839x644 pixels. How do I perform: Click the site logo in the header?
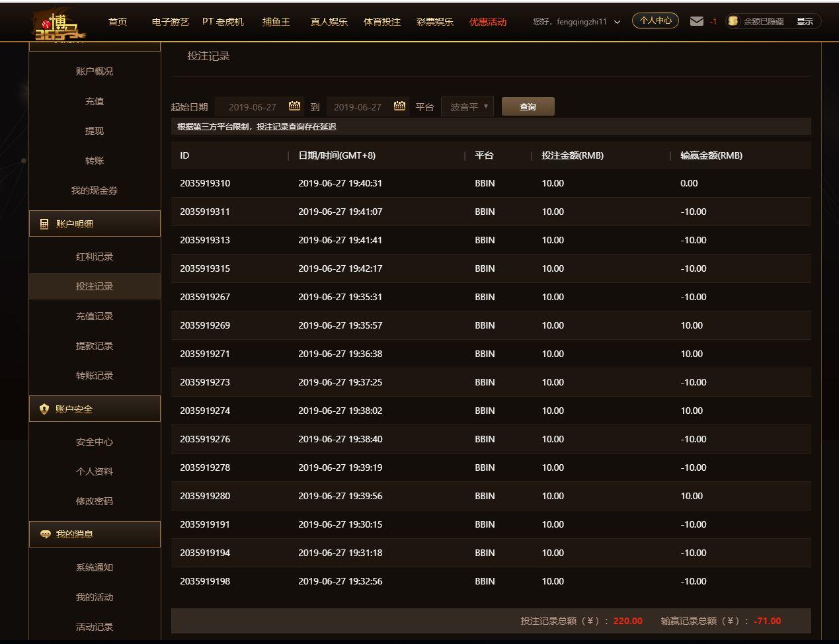click(x=60, y=24)
